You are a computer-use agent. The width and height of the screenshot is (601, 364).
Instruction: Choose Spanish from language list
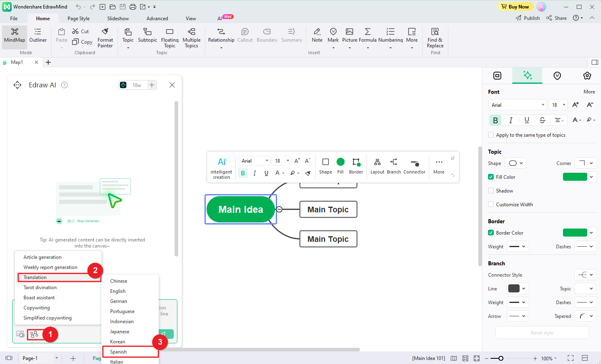130,352
